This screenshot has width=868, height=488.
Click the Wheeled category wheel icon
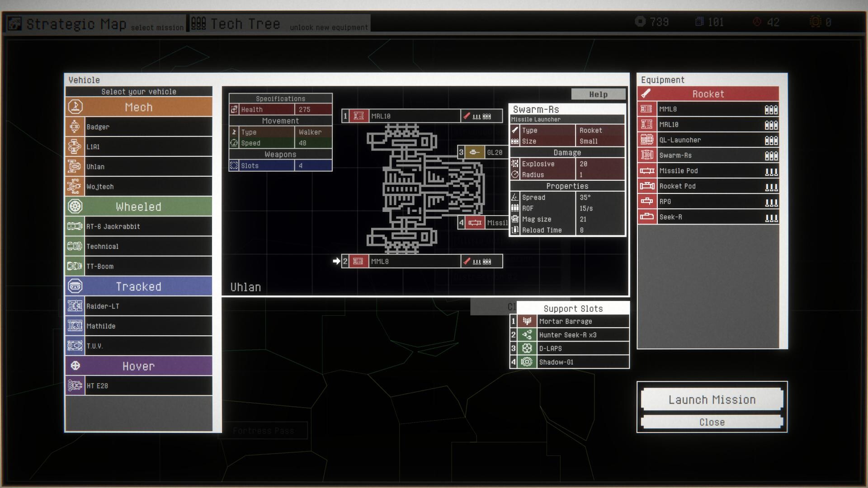tap(76, 206)
